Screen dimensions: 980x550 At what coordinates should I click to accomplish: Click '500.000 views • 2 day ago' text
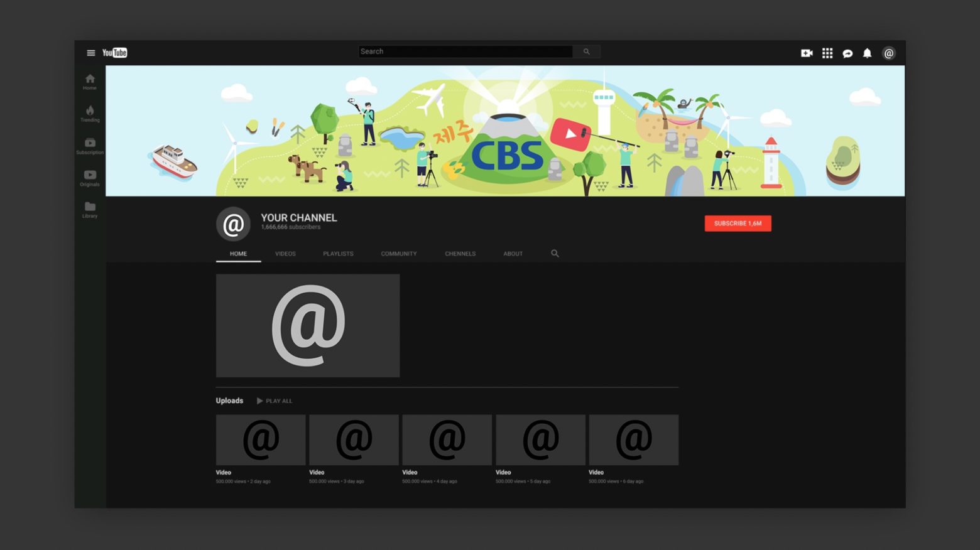[243, 482]
